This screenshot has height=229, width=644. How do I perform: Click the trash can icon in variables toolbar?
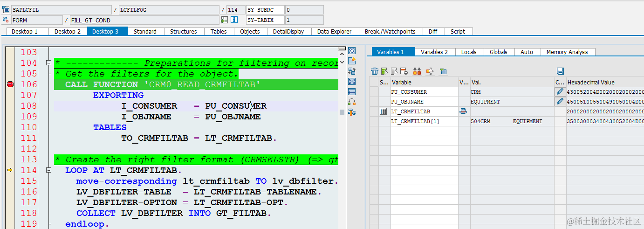[375, 71]
